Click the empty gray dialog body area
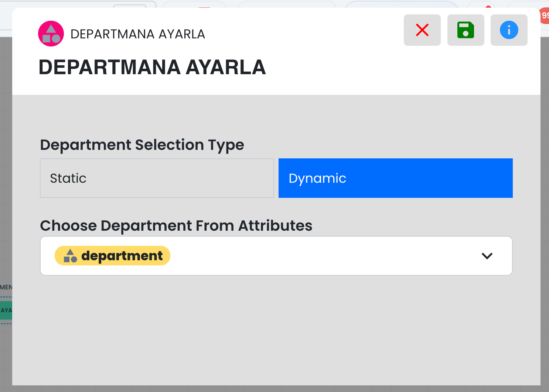This screenshot has height=392, width=549. 273,332
